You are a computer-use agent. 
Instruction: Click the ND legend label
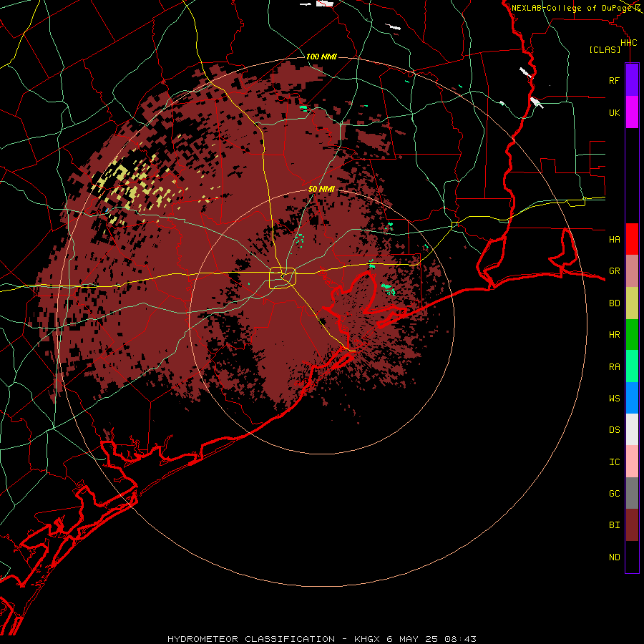pos(614,557)
